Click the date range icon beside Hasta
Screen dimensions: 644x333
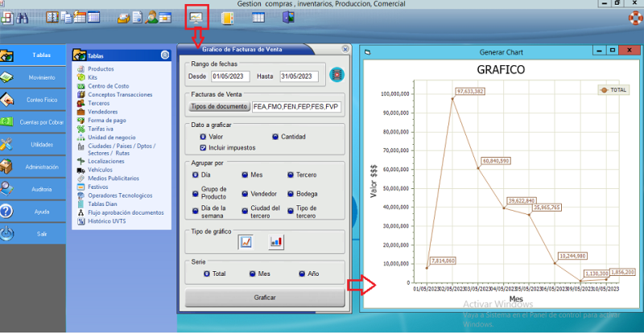337,76
